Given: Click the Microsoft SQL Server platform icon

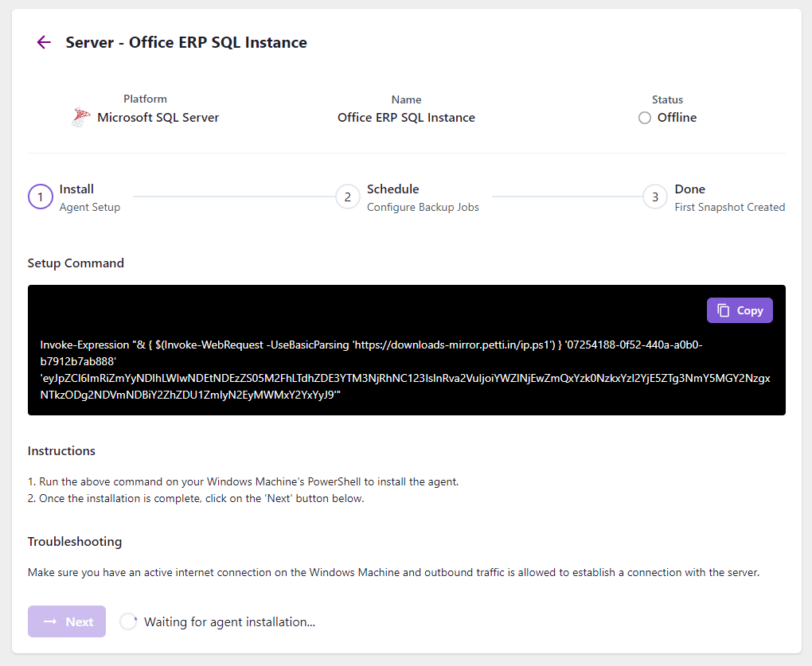Looking at the screenshot, I should pyautogui.click(x=80, y=118).
